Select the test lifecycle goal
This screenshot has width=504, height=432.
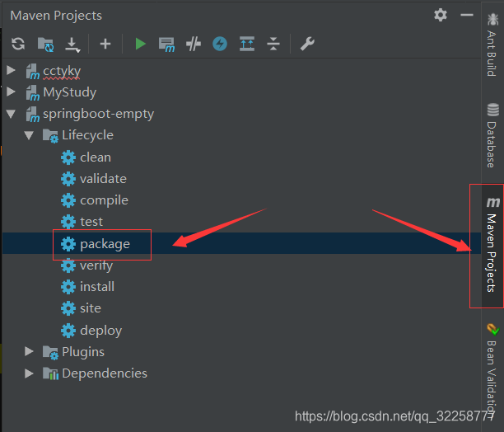pos(91,222)
